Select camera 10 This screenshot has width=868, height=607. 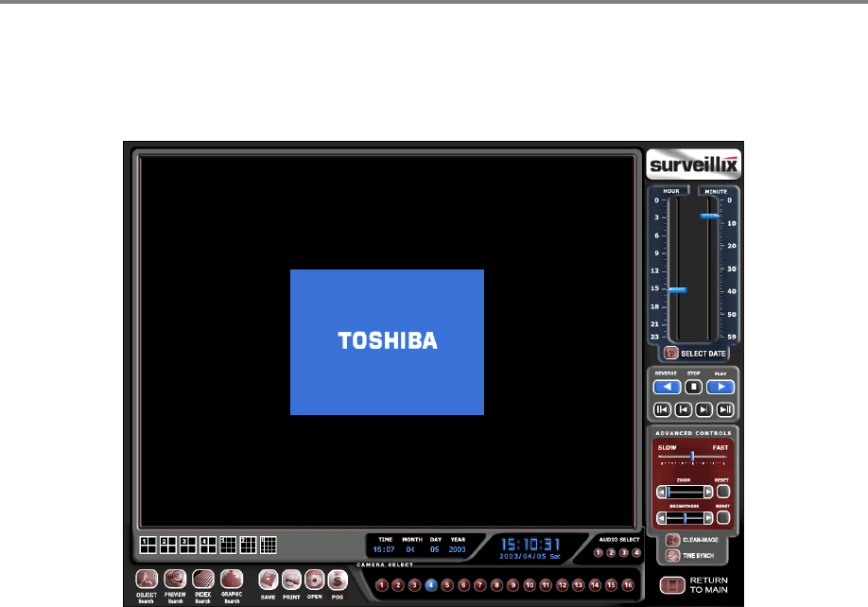[529, 585]
